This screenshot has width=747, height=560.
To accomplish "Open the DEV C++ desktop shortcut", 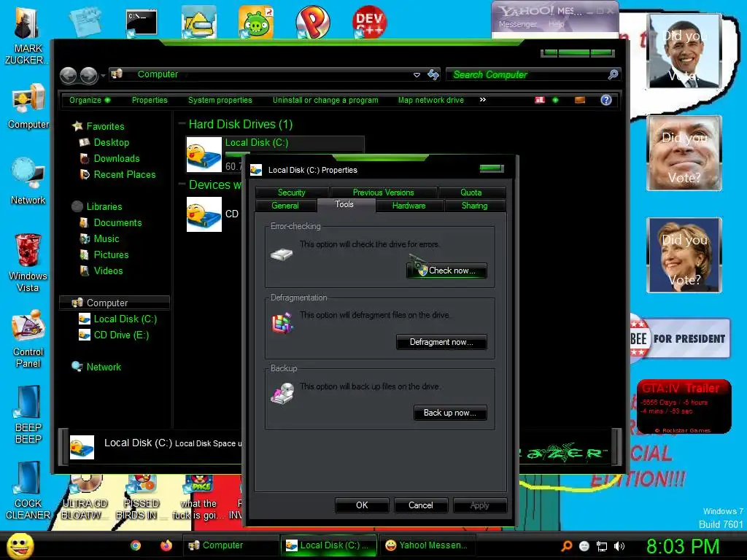I will [x=369, y=22].
